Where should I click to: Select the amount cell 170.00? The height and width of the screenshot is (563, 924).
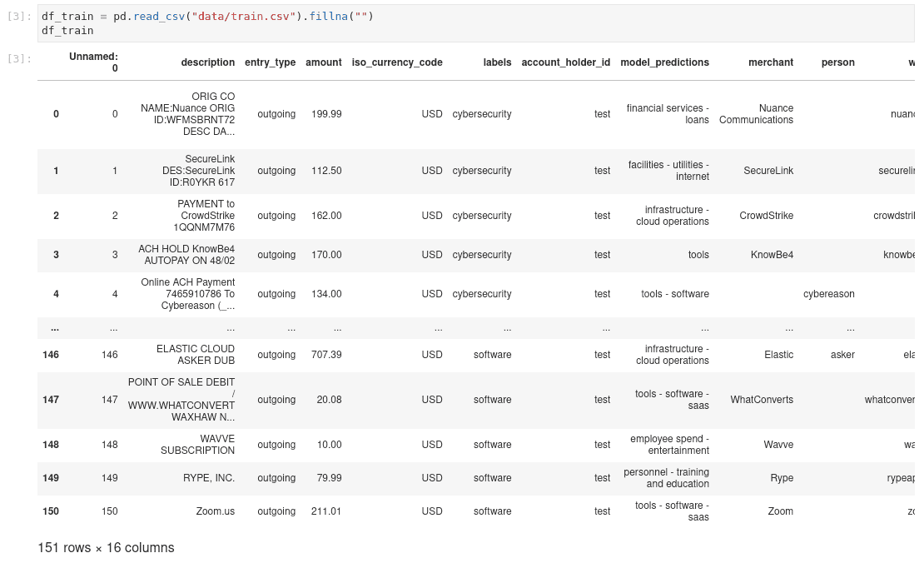click(x=326, y=255)
